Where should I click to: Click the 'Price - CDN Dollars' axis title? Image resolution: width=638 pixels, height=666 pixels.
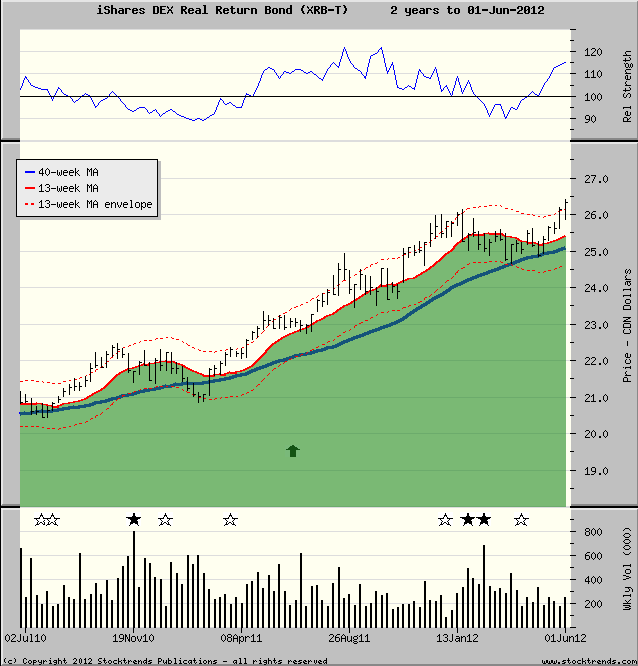point(627,325)
